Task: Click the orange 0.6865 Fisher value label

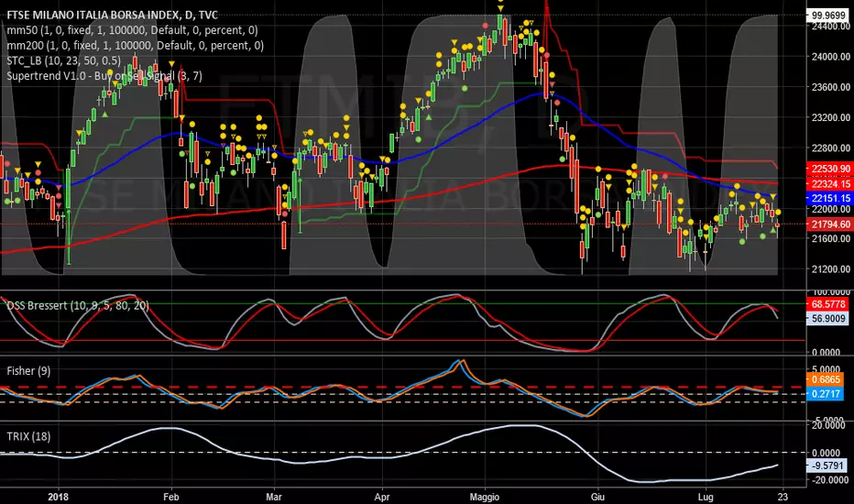Action: pos(826,379)
